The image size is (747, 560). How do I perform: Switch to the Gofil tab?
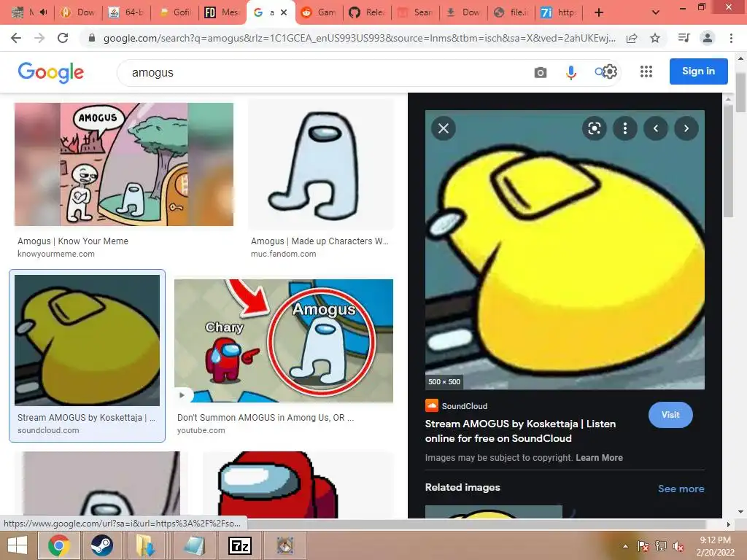[x=175, y=12]
